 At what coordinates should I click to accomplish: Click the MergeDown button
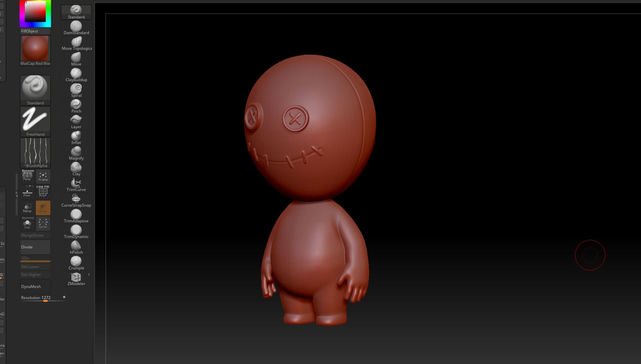(35, 235)
